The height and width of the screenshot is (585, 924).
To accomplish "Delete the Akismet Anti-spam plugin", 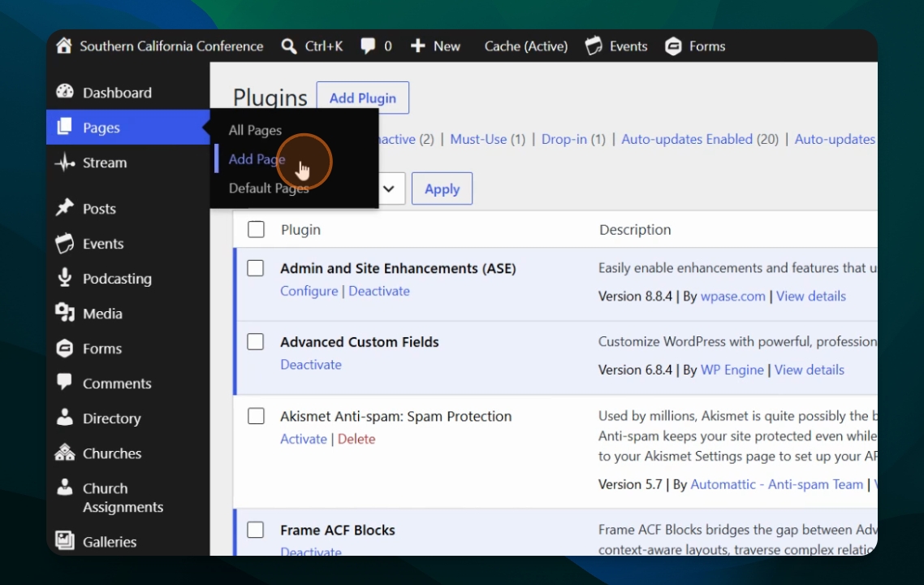I will click(356, 440).
